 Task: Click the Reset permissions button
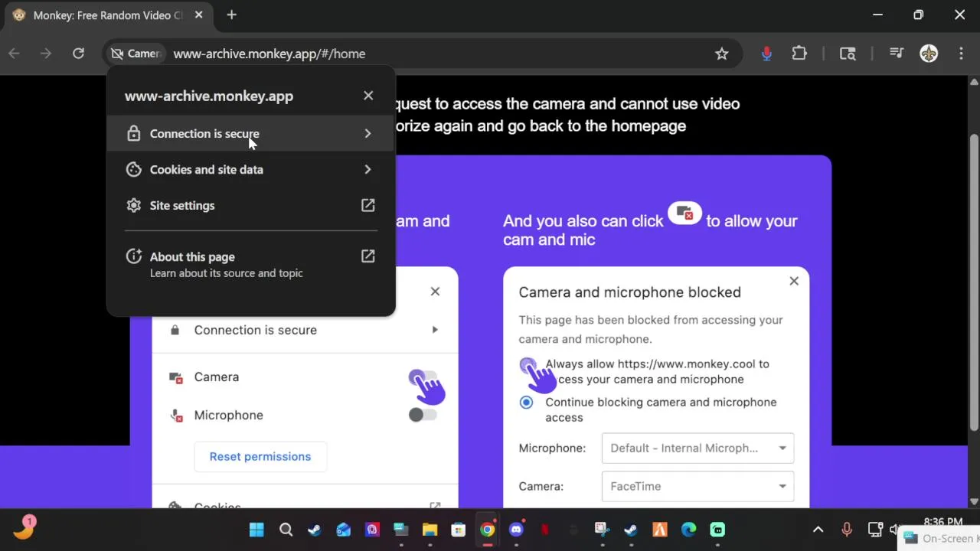point(260,457)
